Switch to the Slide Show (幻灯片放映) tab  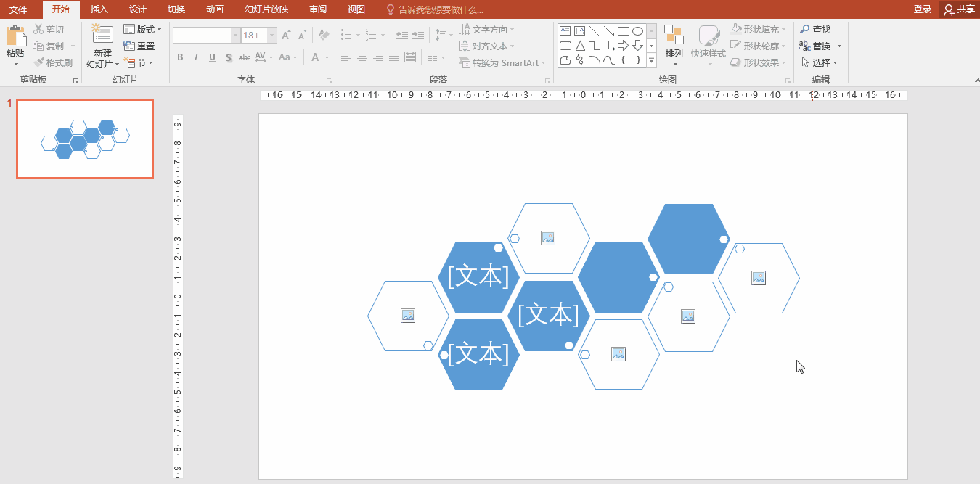266,9
